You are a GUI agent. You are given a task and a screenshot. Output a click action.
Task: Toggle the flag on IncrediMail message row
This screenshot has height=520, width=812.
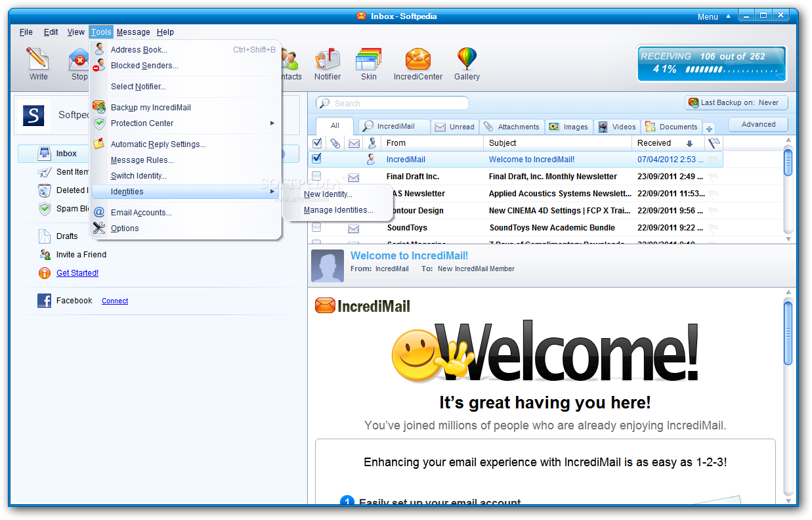[714, 160]
